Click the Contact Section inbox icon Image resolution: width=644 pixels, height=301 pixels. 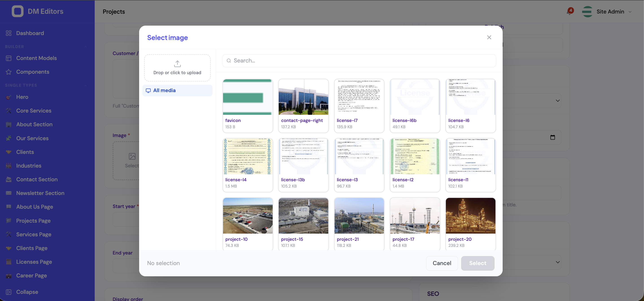(9, 179)
